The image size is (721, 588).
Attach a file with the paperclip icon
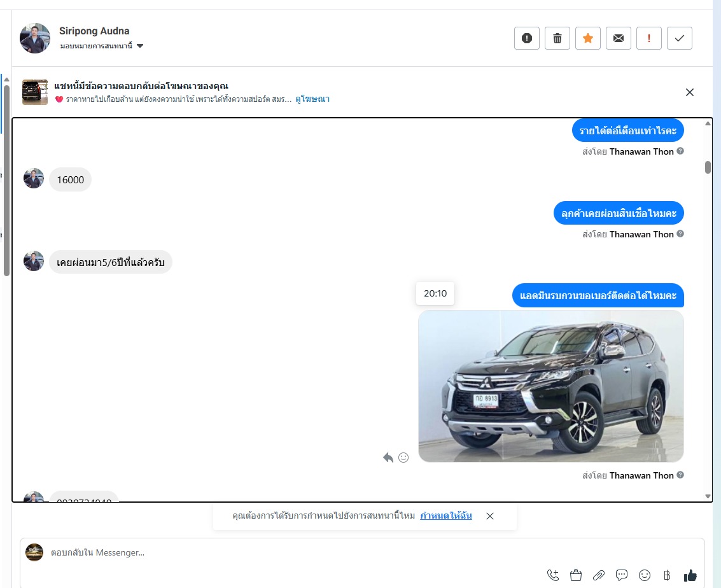pyautogui.click(x=599, y=575)
